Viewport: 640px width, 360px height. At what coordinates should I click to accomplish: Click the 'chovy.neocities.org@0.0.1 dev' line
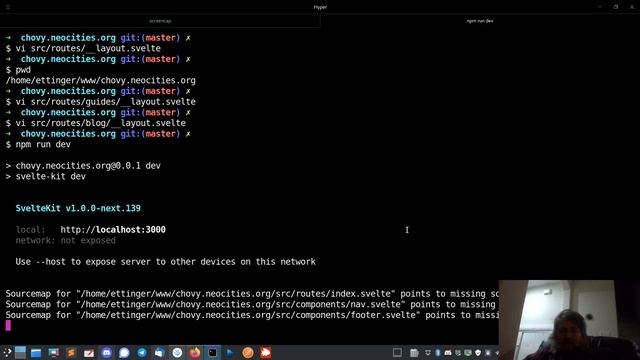pos(88,166)
